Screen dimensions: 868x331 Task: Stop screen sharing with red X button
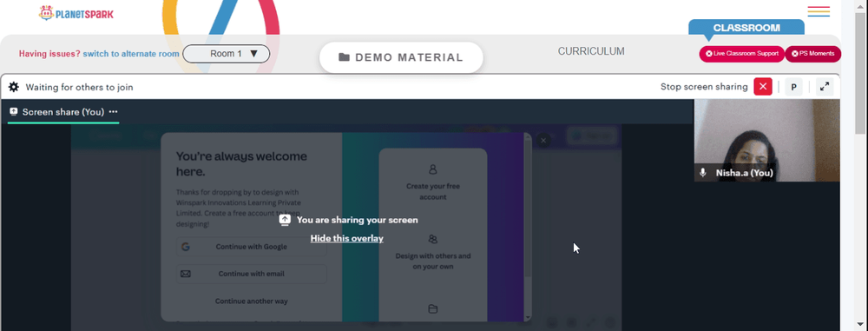pyautogui.click(x=763, y=87)
